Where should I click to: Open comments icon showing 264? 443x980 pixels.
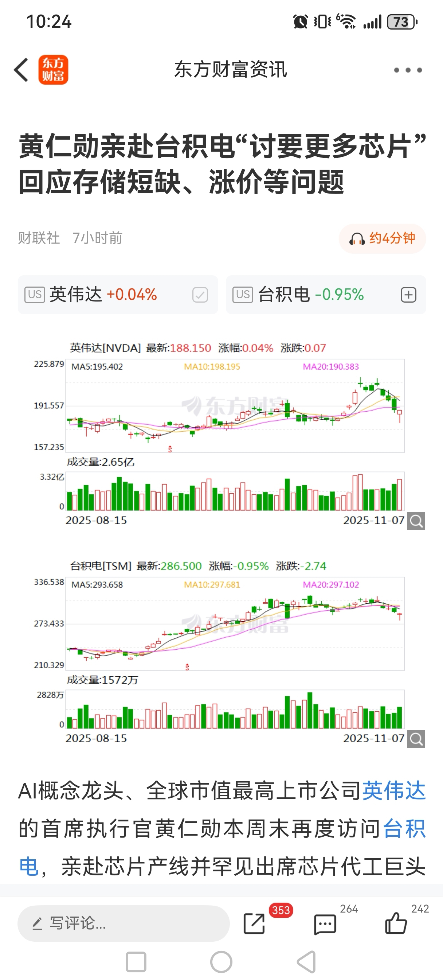pyautogui.click(x=325, y=924)
